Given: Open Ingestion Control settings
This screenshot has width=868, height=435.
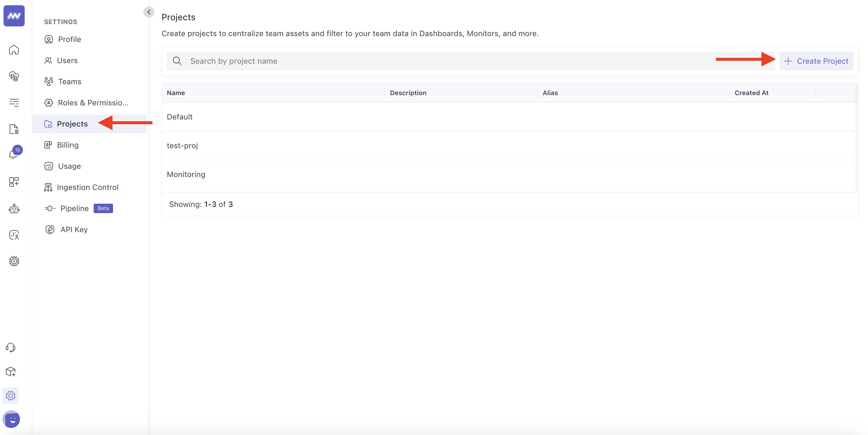Looking at the screenshot, I should point(88,188).
